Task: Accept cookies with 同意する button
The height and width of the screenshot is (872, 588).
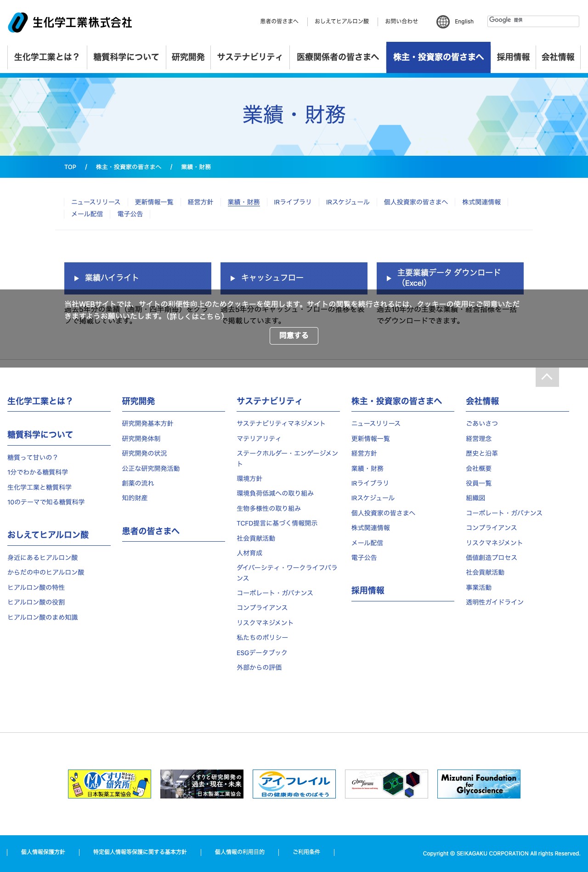Action: coord(294,336)
